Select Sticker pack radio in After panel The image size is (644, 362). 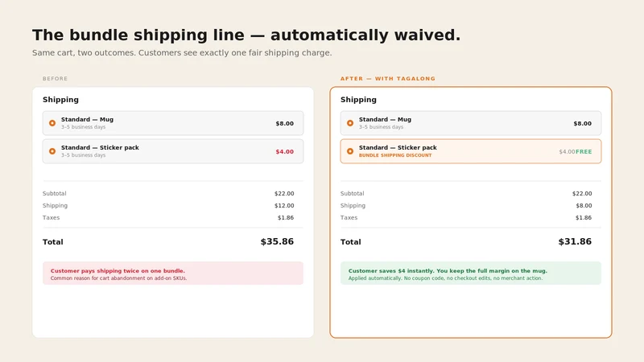pyautogui.click(x=350, y=151)
